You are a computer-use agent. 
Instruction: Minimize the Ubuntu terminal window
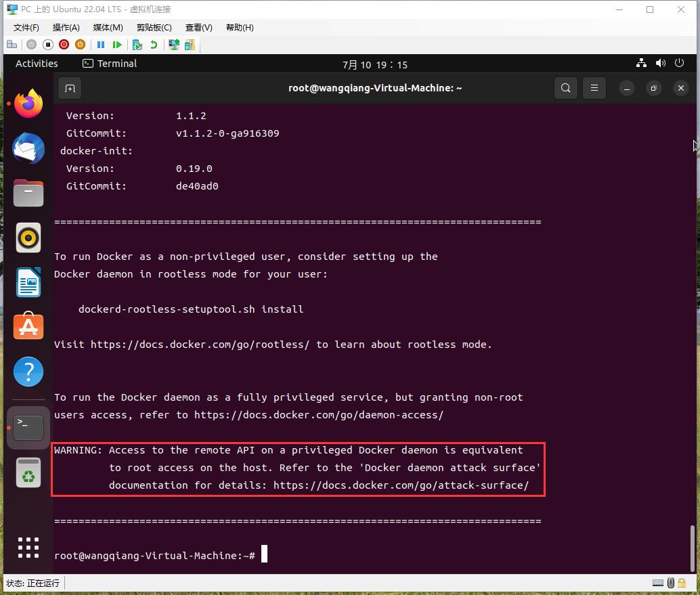[627, 89]
